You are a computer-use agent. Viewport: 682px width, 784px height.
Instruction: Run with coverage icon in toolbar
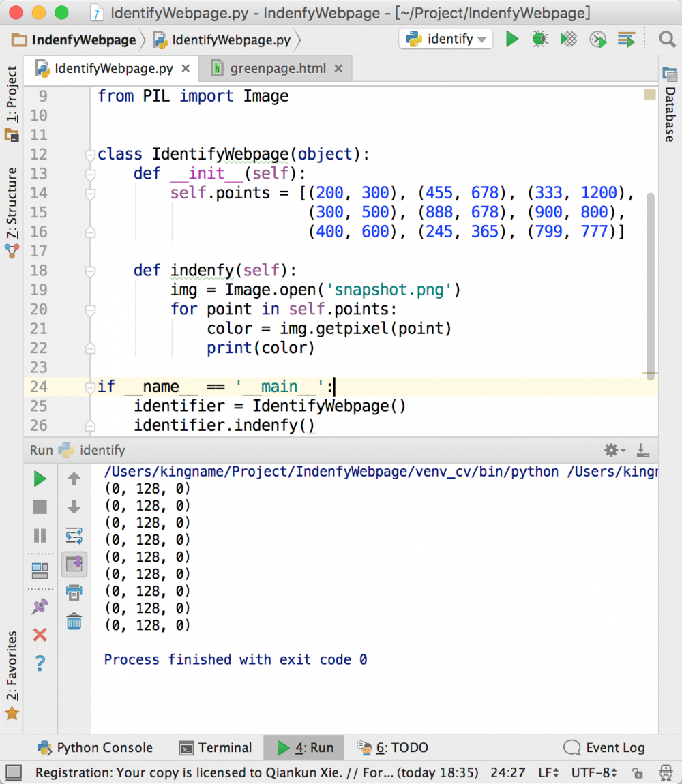tap(569, 40)
